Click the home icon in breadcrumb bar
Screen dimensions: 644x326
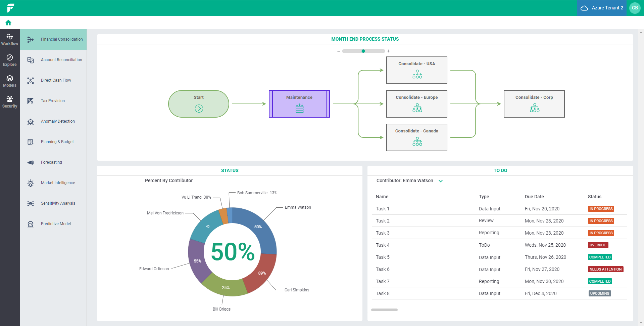(8, 23)
